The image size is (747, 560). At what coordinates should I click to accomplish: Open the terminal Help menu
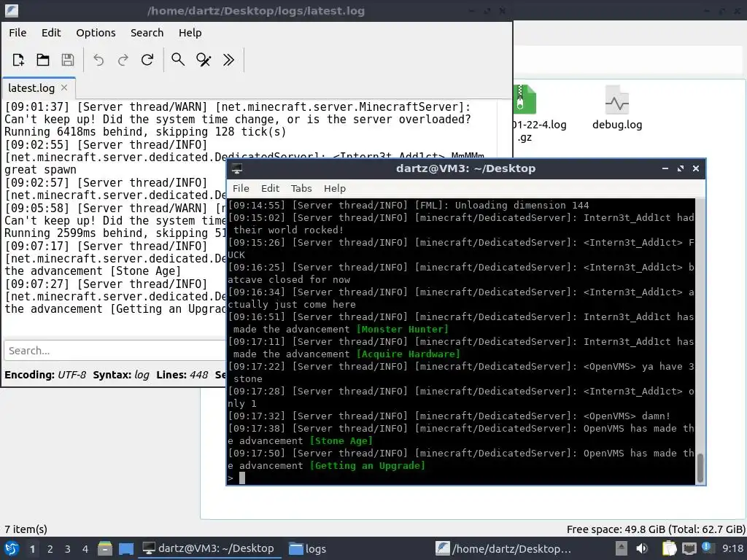pos(334,189)
